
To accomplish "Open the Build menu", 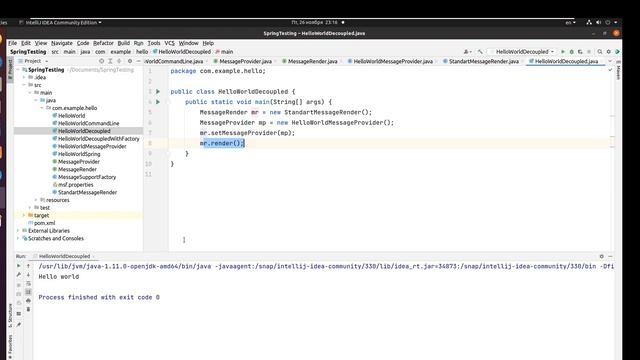I will click(x=124, y=43).
